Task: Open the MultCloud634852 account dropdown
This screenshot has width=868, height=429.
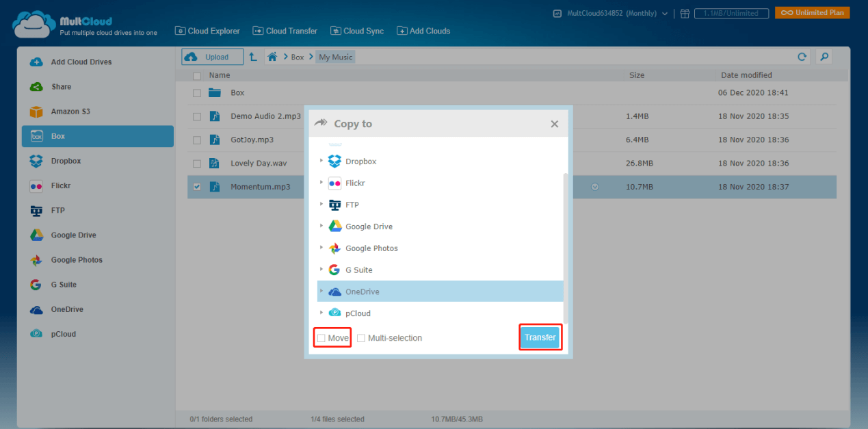Action: click(x=611, y=13)
